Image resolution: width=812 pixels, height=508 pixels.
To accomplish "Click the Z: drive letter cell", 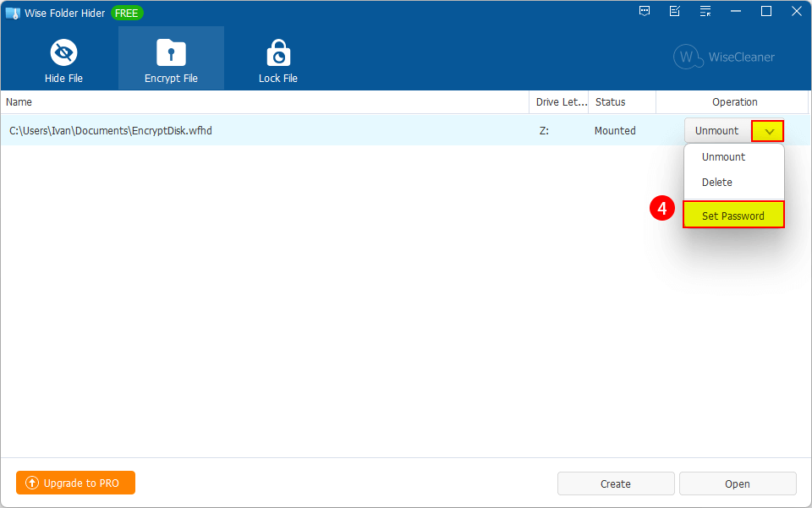I will (x=544, y=131).
